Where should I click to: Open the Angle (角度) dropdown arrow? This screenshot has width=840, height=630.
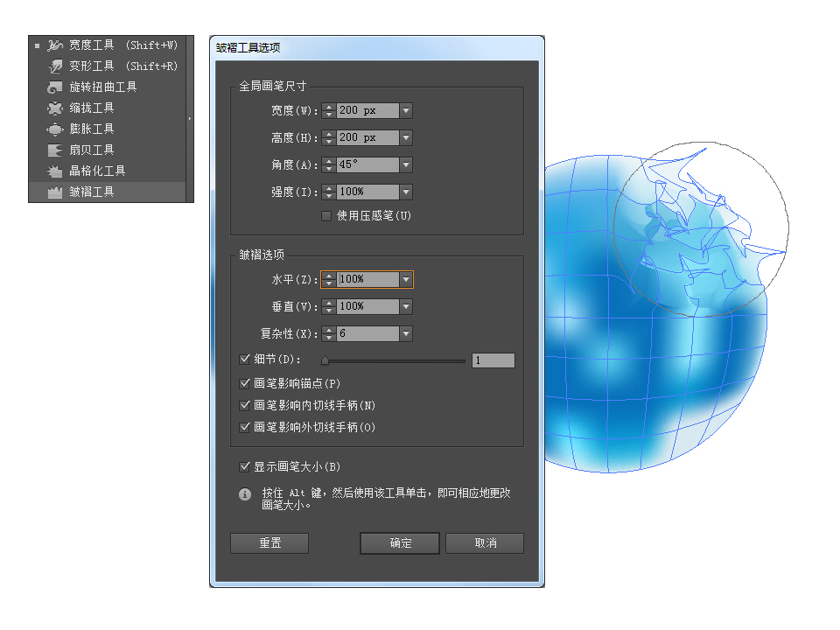click(x=406, y=165)
